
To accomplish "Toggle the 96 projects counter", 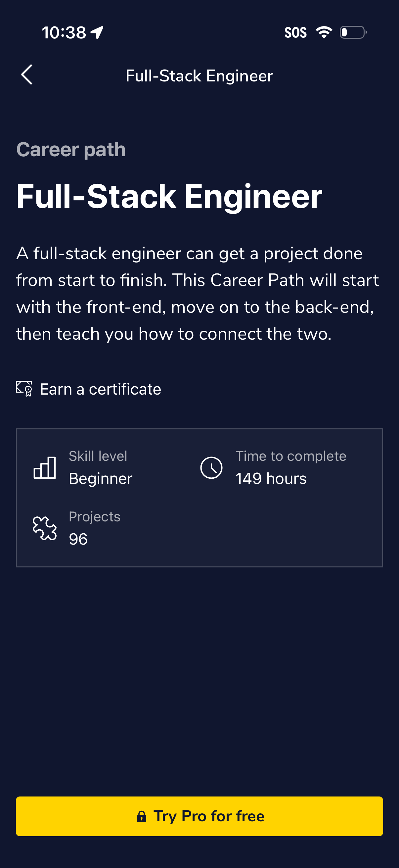I will [x=78, y=538].
